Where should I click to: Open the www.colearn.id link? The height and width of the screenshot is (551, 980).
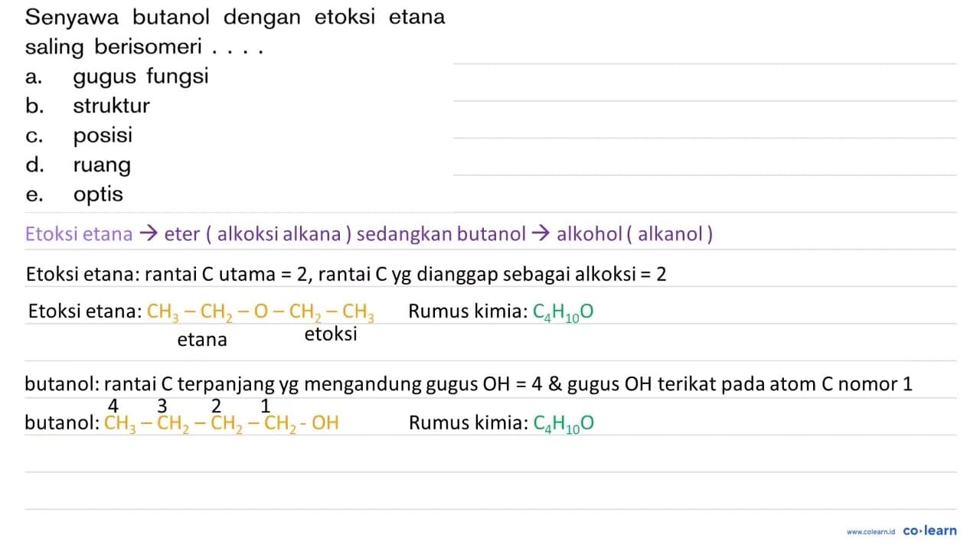(x=871, y=531)
